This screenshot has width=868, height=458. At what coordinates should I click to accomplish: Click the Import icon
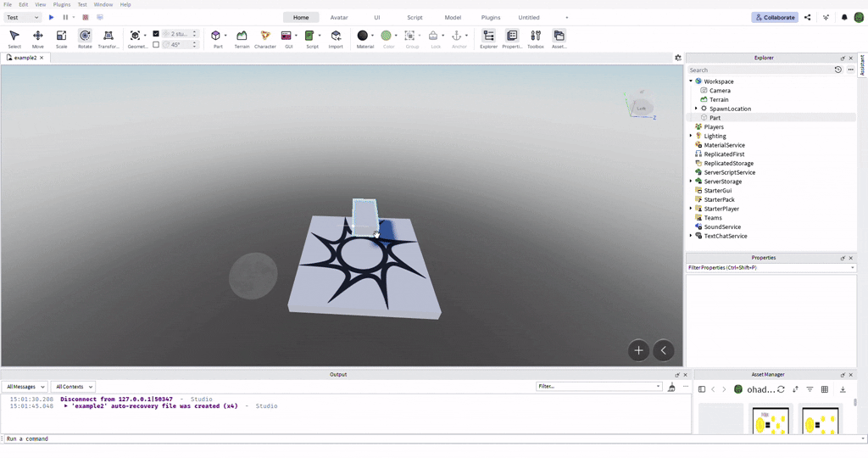pyautogui.click(x=336, y=38)
